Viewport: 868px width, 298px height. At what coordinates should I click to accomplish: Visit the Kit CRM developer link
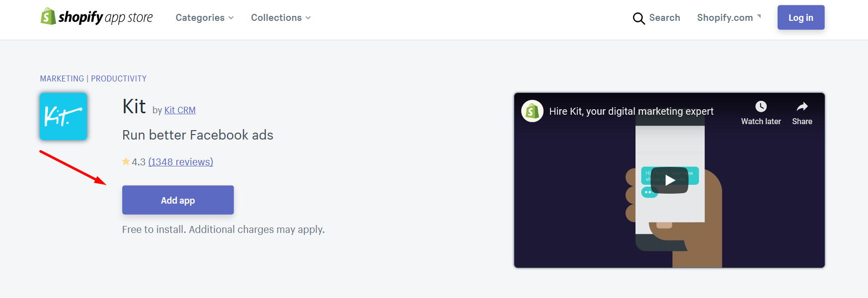pyautogui.click(x=180, y=110)
